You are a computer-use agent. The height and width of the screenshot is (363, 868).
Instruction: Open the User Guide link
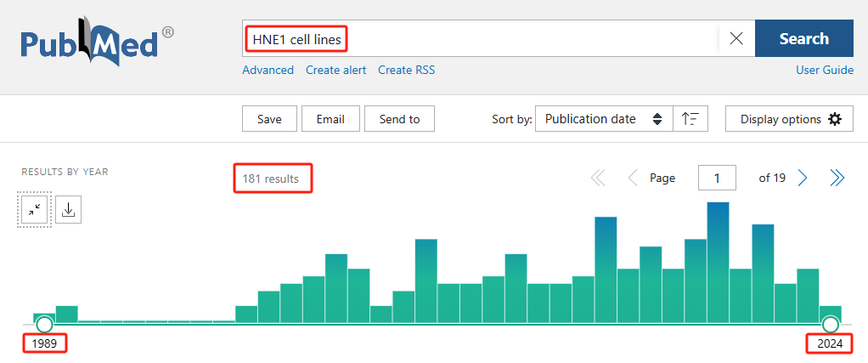825,71
